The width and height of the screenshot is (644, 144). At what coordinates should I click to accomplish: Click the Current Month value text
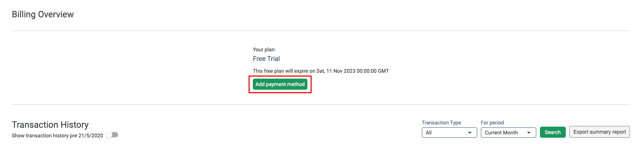click(501, 133)
